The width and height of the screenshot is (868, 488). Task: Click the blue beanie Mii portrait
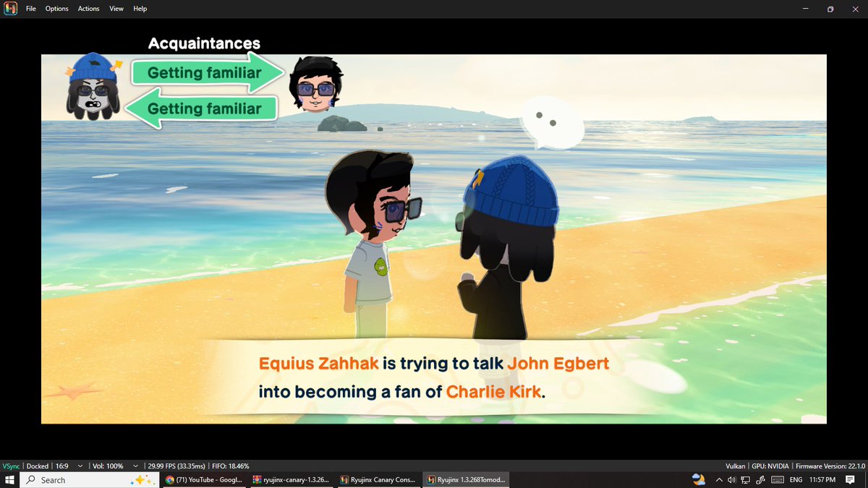[x=93, y=86]
